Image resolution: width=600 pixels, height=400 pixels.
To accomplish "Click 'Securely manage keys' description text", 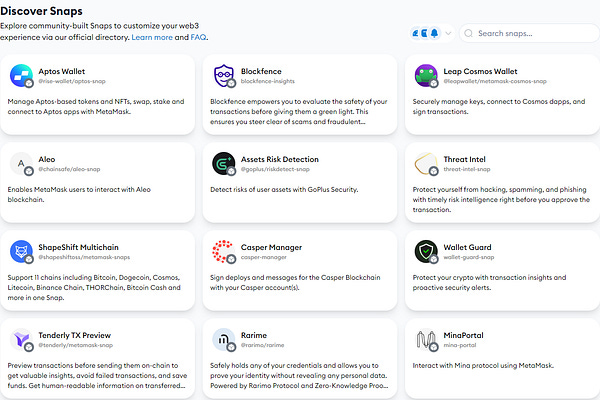I will point(499,106).
